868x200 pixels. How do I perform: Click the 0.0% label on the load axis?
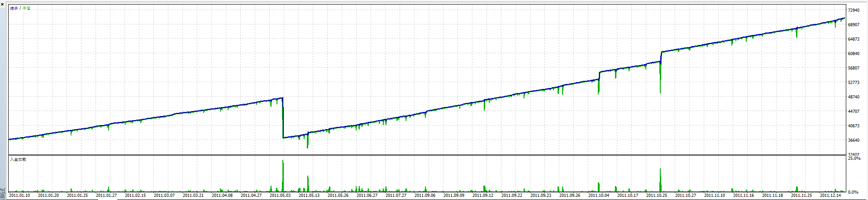(x=853, y=192)
